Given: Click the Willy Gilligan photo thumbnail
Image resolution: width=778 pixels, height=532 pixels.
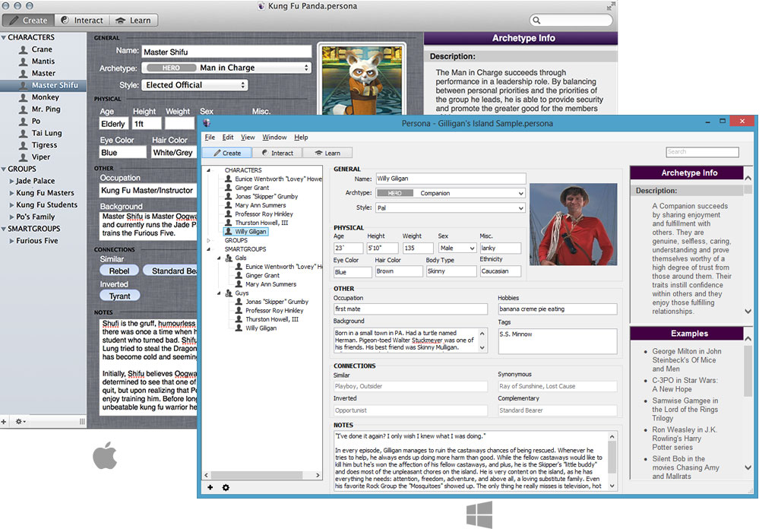Looking at the screenshot, I should [574, 224].
